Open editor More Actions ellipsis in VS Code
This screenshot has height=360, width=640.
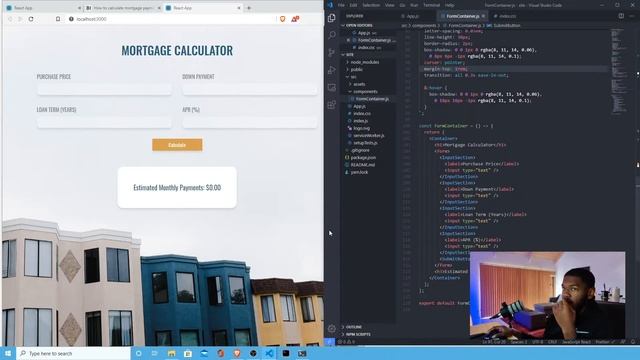click(x=632, y=16)
